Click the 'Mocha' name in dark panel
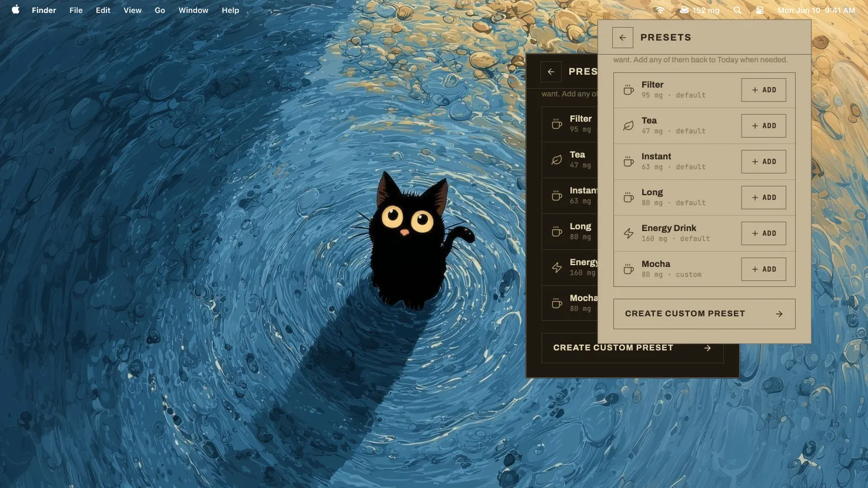The width and height of the screenshot is (868, 488). (583, 298)
